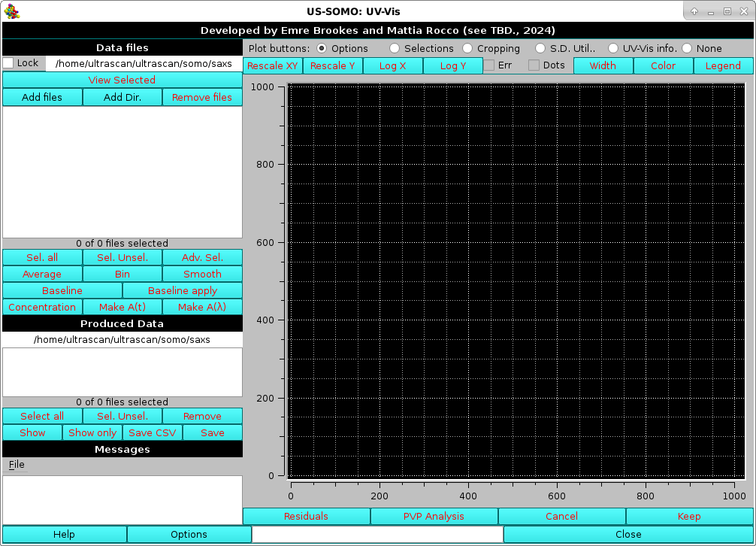Apply baseline using Baseline apply

coord(181,290)
